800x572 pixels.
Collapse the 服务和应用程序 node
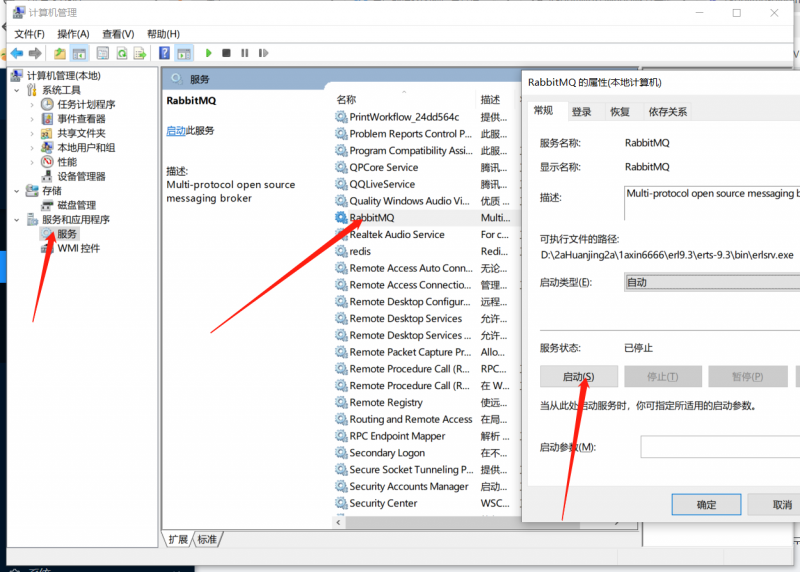click(17, 219)
